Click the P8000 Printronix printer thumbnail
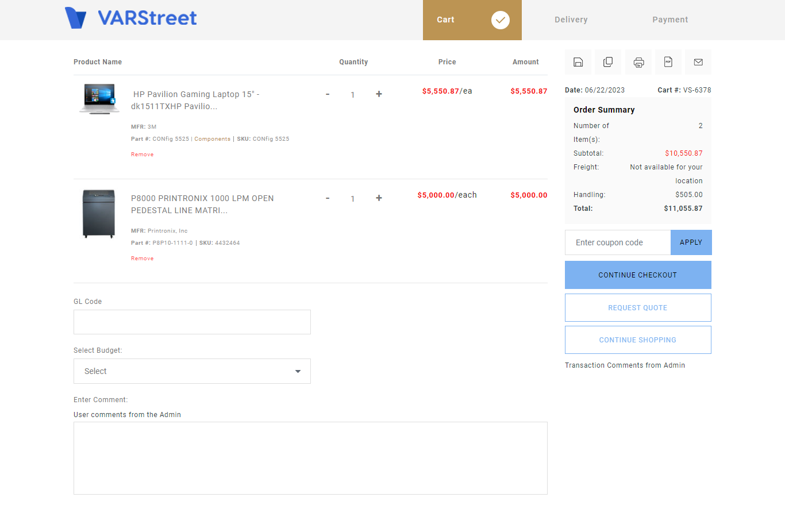Image resolution: width=785 pixels, height=532 pixels. [x=99, y=214]
